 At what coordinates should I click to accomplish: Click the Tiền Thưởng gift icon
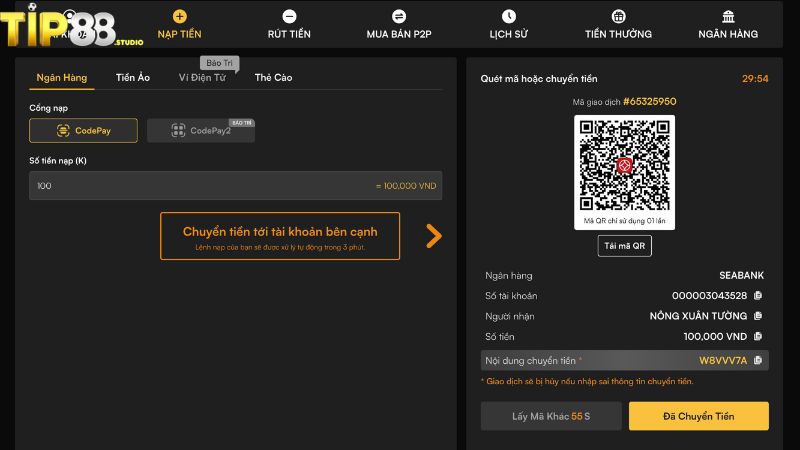[x=618, y=16]
